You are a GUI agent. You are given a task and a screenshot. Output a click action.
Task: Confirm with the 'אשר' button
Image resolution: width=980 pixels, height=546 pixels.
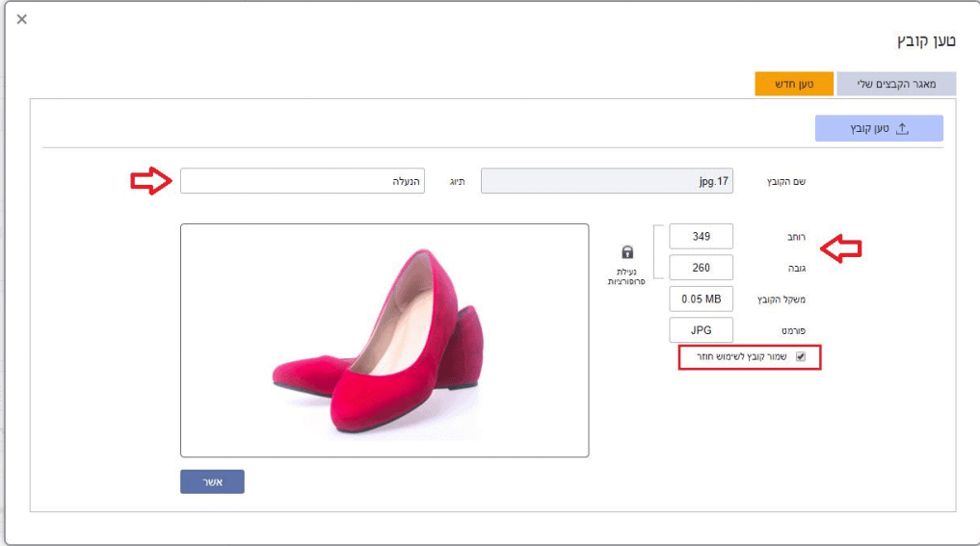(213, 481)
